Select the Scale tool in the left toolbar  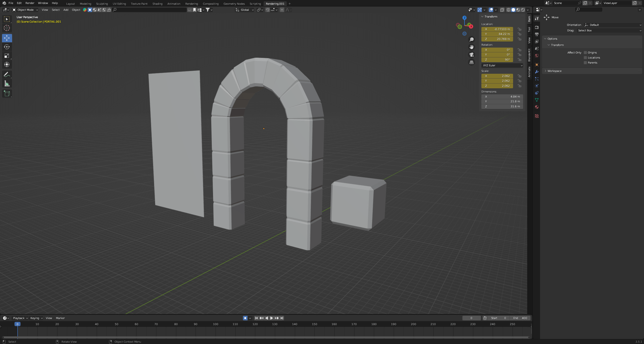(x=7, y=56)
